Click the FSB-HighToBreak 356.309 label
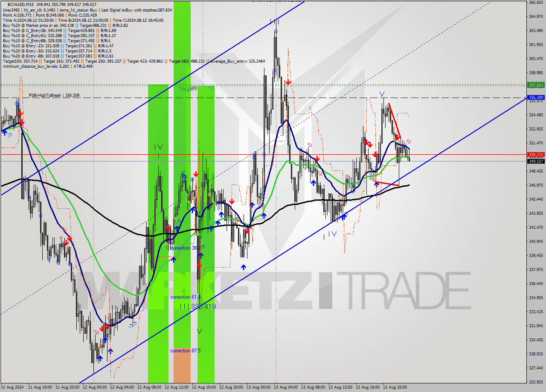Screen dimensions: 546x392 [x=54, y=95]
